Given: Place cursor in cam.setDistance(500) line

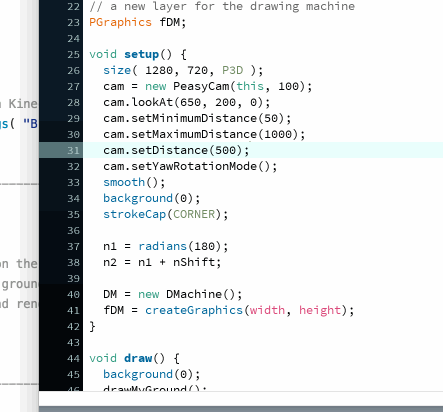Looking at the screenshot, I should (x=176, y=150).
